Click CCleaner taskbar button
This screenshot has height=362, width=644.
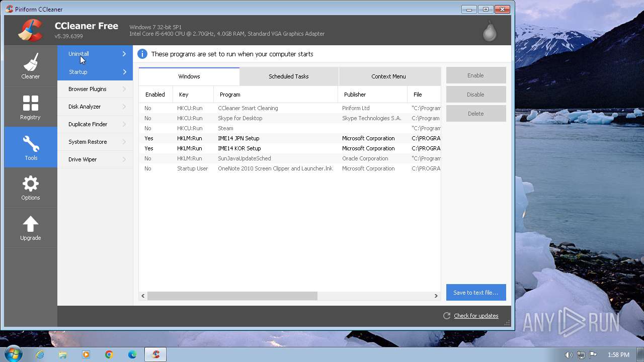coord(155,354)
